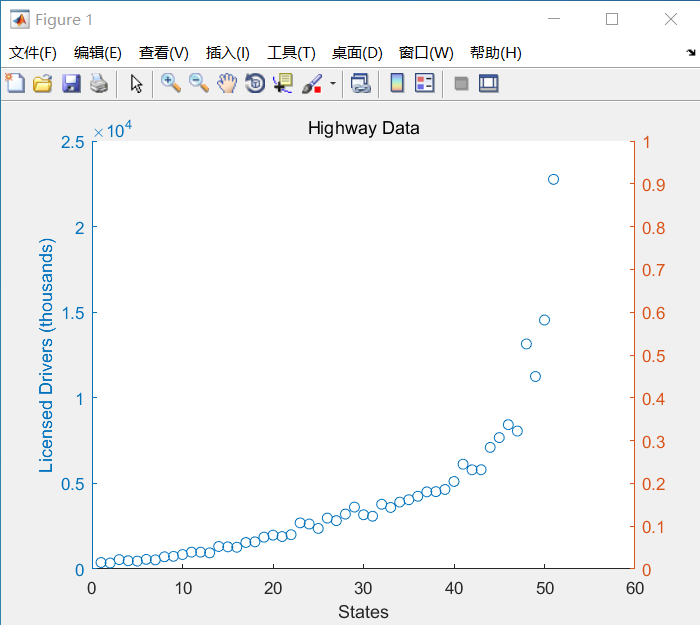Save the figure with floppy icon
This screenshot has width=700, height=625.
coord(71,83)
